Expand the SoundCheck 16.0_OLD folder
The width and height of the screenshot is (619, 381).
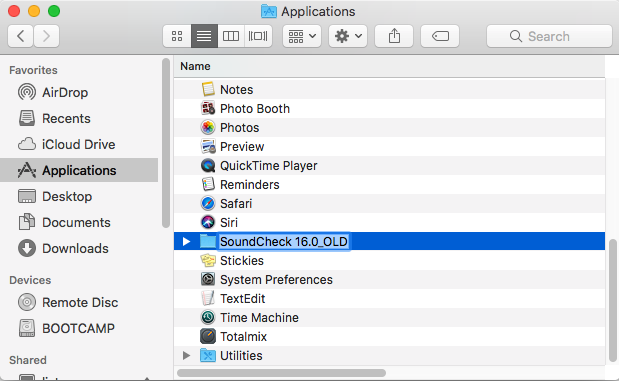(x=186, y=241)
